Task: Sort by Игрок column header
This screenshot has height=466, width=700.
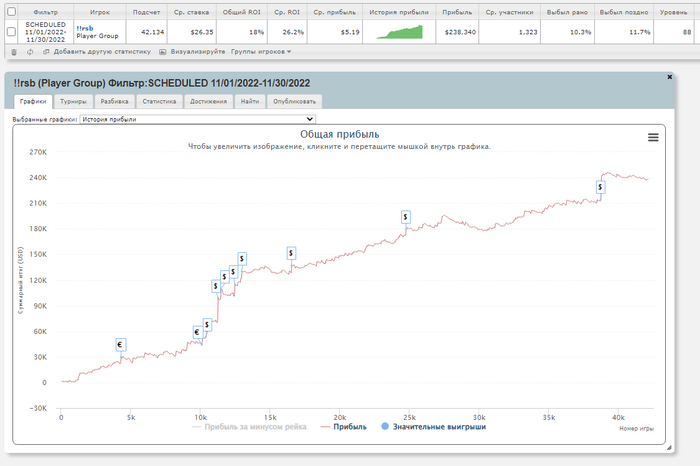Action: 100,12
